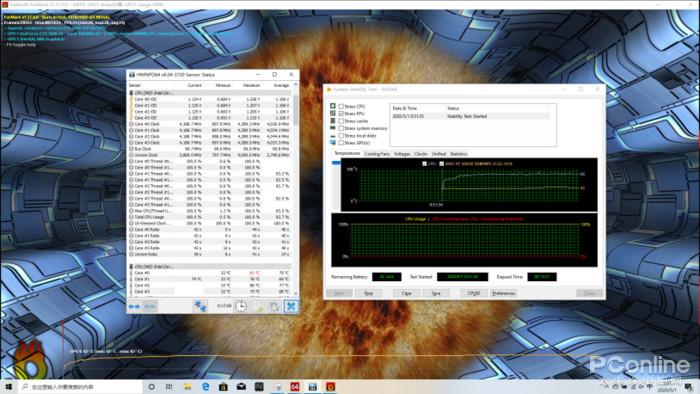Enable the Stress GPU(s) checkbox
Image resolution: width=700 pixels, height=394 pixels.
(x=341, y=143)
